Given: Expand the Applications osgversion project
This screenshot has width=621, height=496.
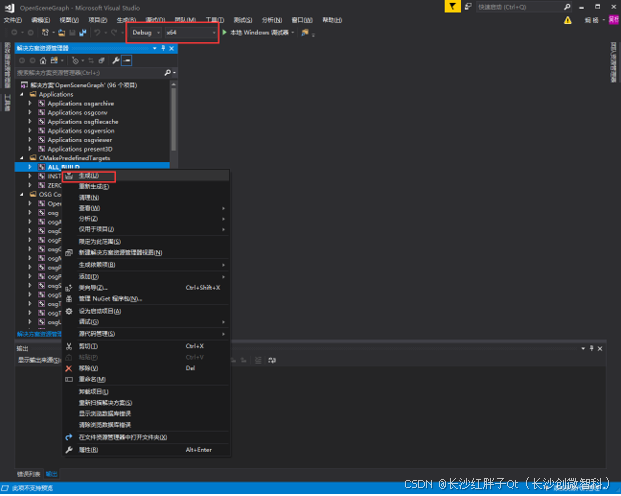Looking at the screenshot, I should coord(30,131).
